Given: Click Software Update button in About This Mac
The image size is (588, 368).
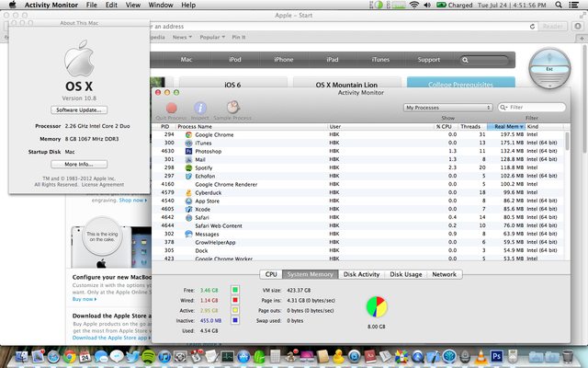Looking at the screenshot, I should pyautogui.click(x=79, y=110).
